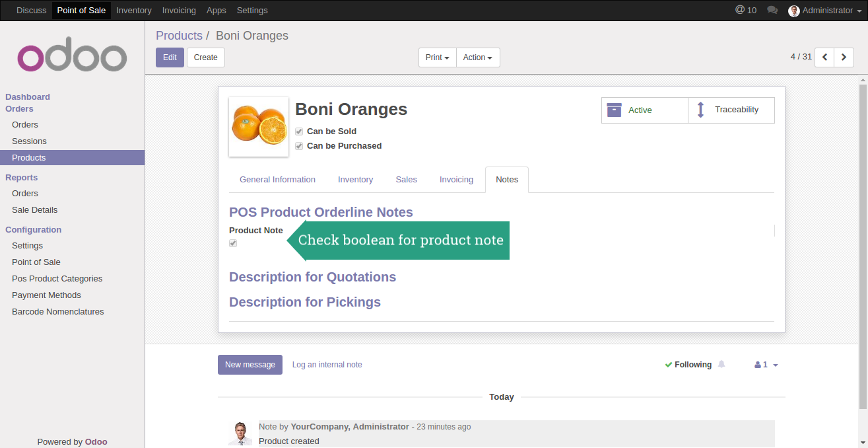Click the Products breadcrumb link

tap(179, 36)
